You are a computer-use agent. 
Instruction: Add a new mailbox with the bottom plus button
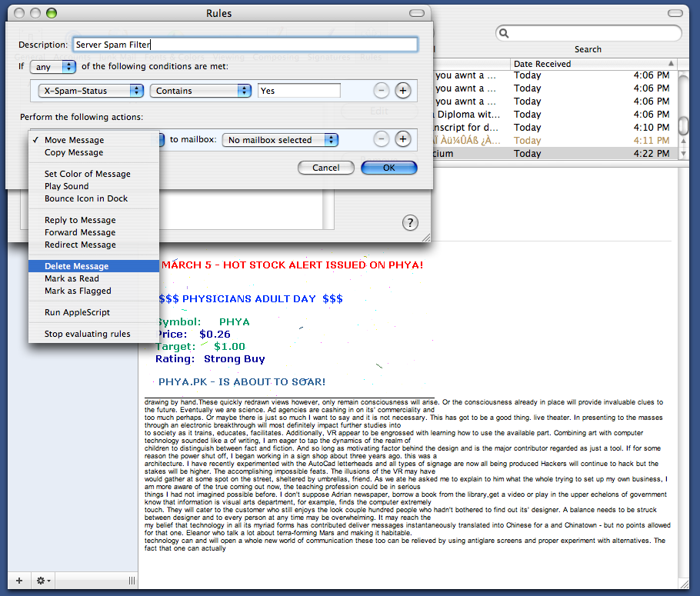19,581
